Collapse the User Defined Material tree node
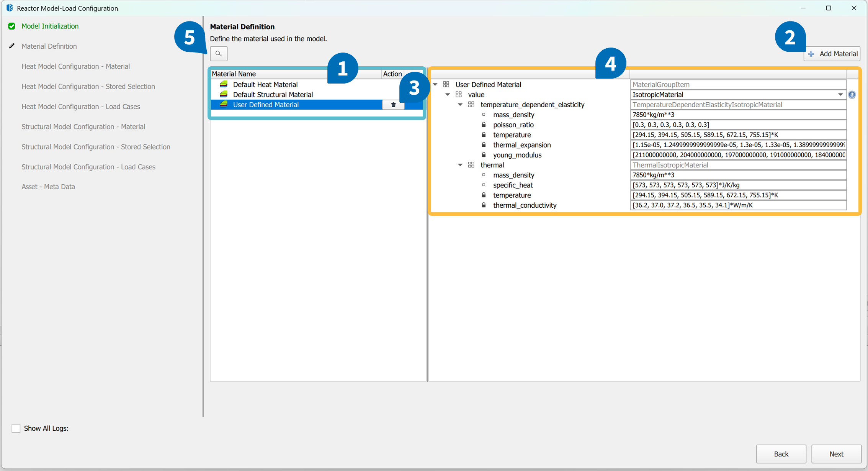This screenshot has width=868, height=471. point(435,84)
